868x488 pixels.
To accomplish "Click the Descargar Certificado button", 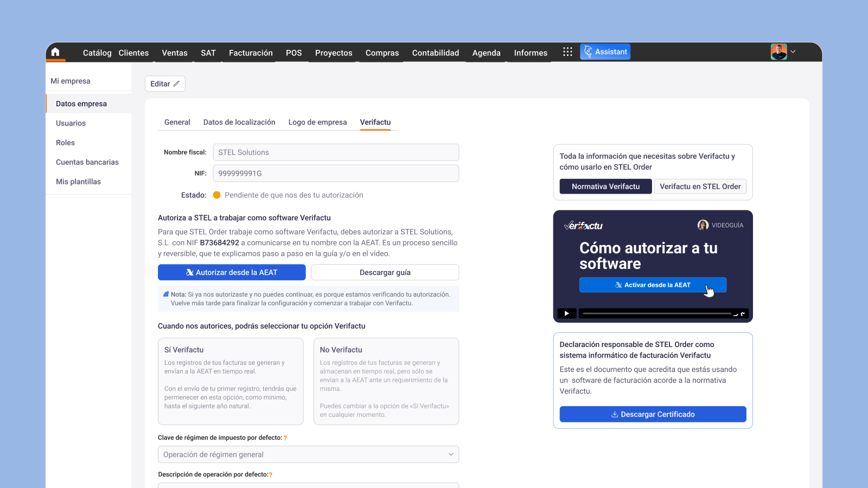I will click(x=653, y=414).
